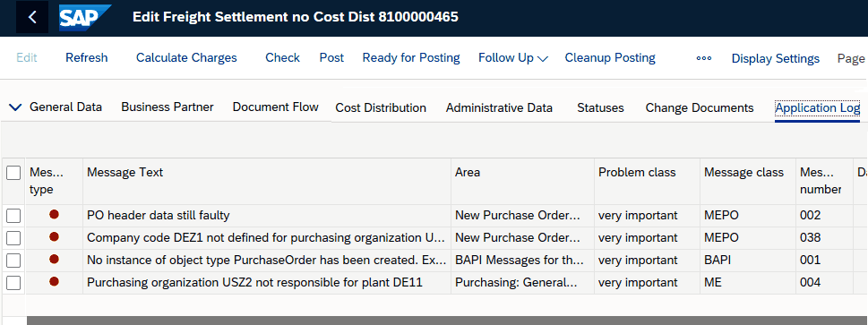This screenshot has width=868, height=325.
Task: Select checkbox for No instance of object row
Action: click(x=13, y=261)
